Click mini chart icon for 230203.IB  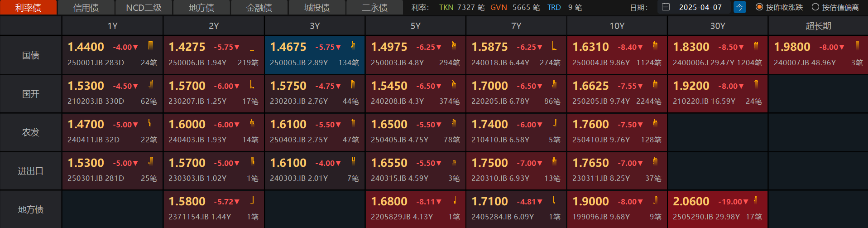pos(353,85)
